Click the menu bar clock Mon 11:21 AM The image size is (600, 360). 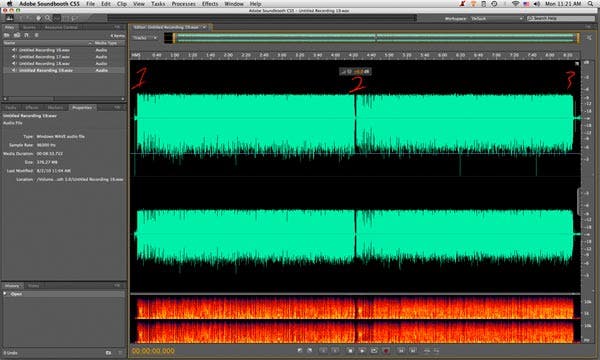[x=563, y=3]
